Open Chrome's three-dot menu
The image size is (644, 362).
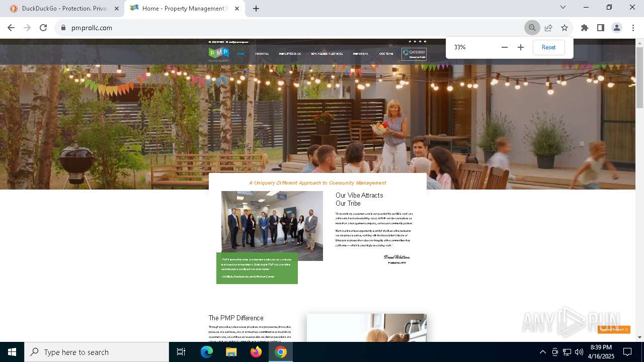click(633, 28)
